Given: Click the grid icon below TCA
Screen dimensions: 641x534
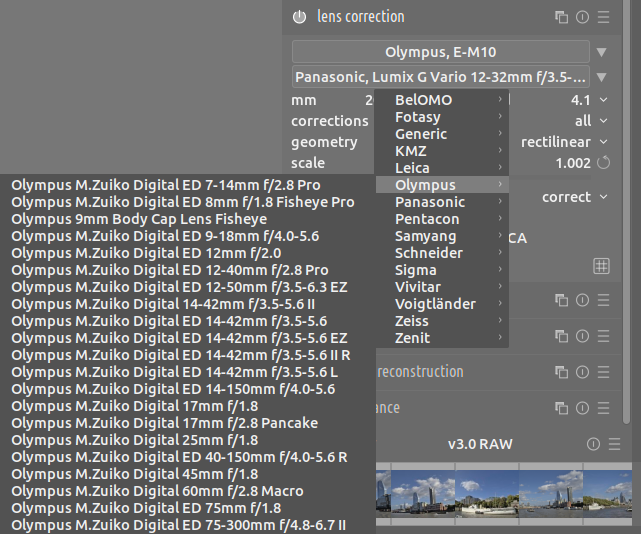Looking at the screenshot, I should pyautogui.click(x=601, y=266).
